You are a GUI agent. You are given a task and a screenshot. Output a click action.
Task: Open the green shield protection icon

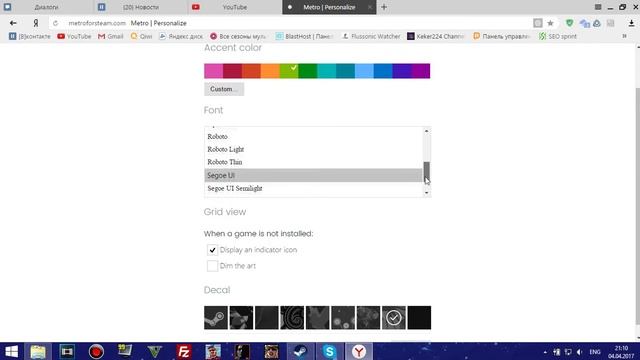pos(569,23)
